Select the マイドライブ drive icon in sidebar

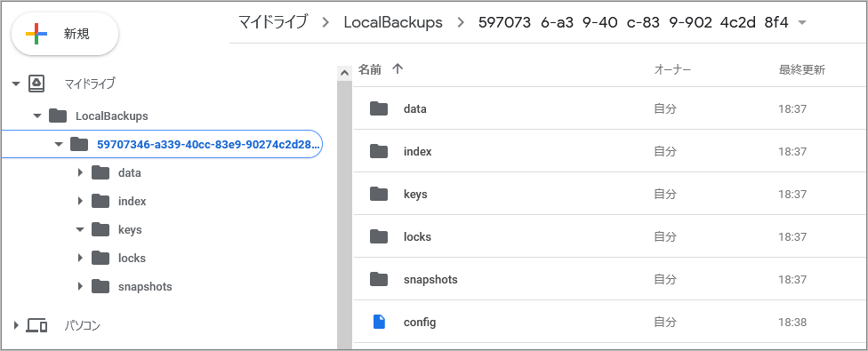click(36, 84)
